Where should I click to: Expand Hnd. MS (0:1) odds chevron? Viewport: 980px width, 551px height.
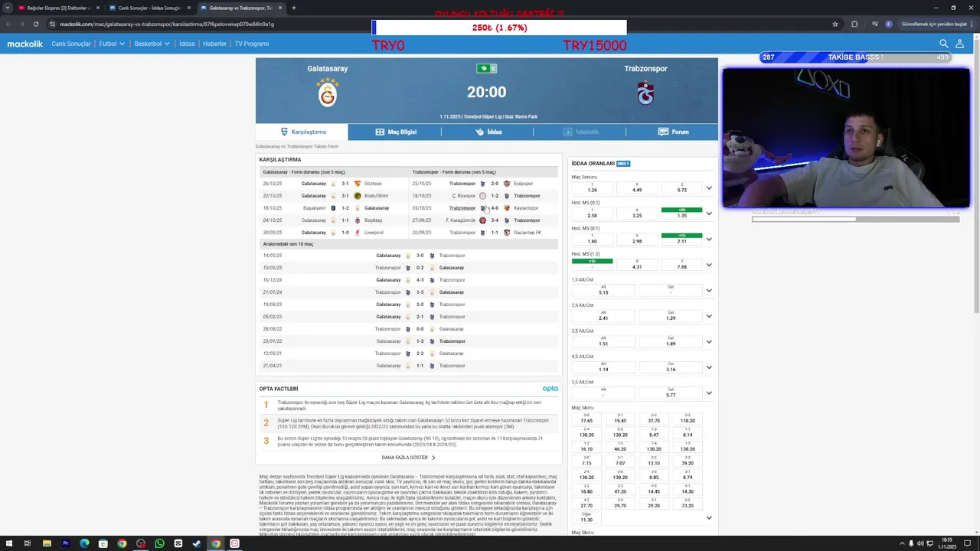coord(709,240)
